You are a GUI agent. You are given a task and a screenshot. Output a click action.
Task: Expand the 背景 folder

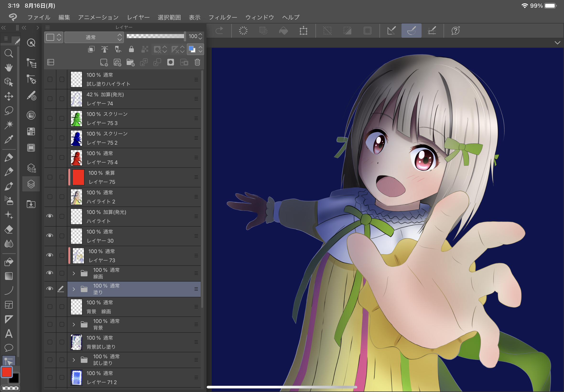[x=74, y=324]
